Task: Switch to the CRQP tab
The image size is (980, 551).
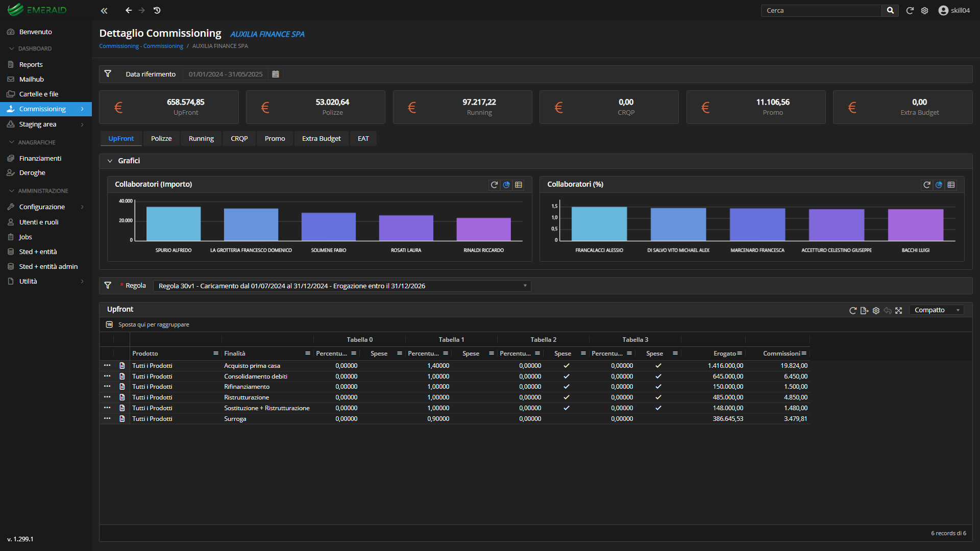Action: click(x=239, y=138)
